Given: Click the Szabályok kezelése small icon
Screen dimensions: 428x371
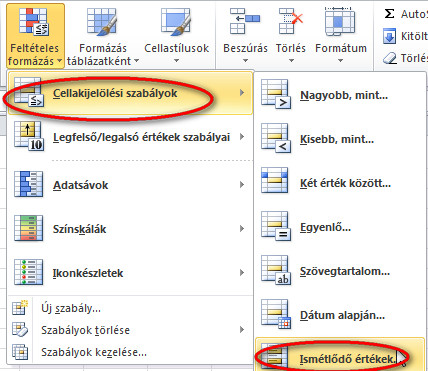Looking at the screenshot, I should 20,352.
